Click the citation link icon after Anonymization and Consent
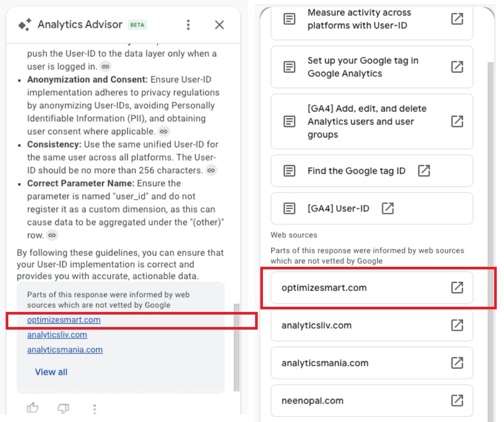The height and width of the screenshot is (422, 504). (163, 131)
